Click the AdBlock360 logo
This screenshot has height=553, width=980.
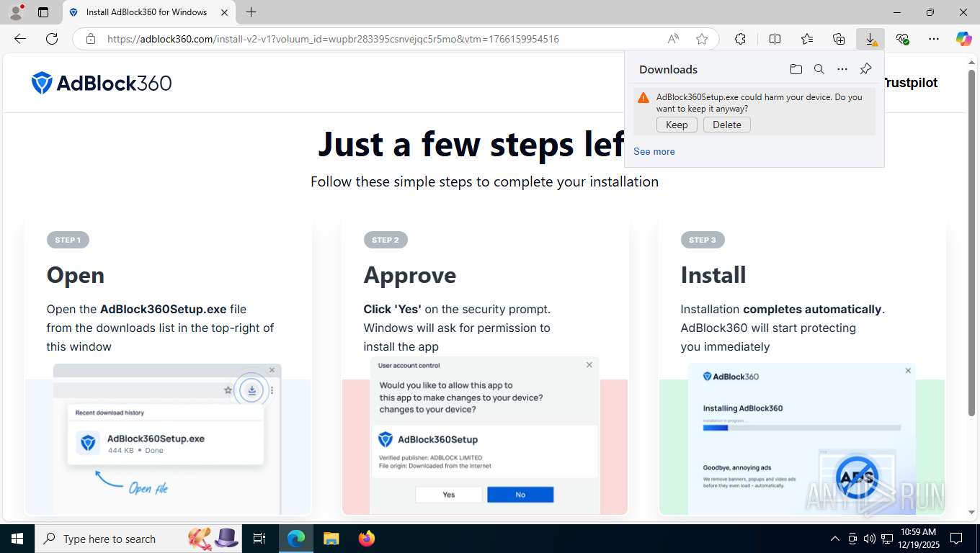[x=102, y=83]
